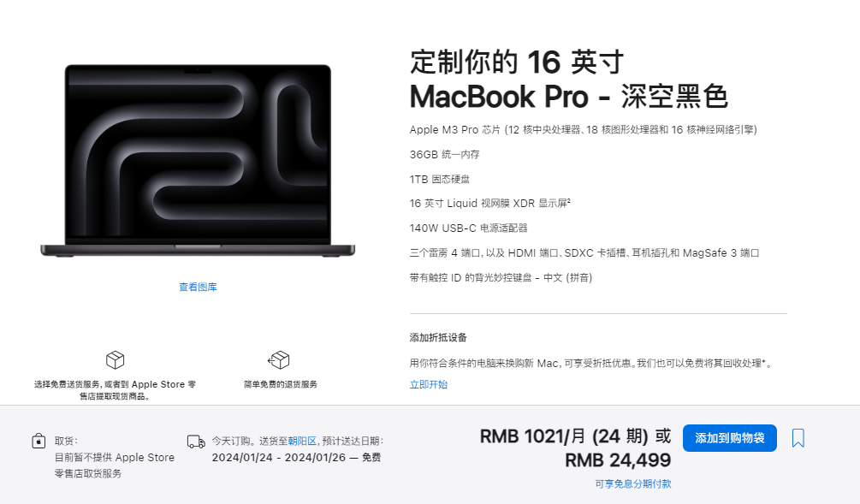Click the MacBook Pro product image

pos(198,161)
